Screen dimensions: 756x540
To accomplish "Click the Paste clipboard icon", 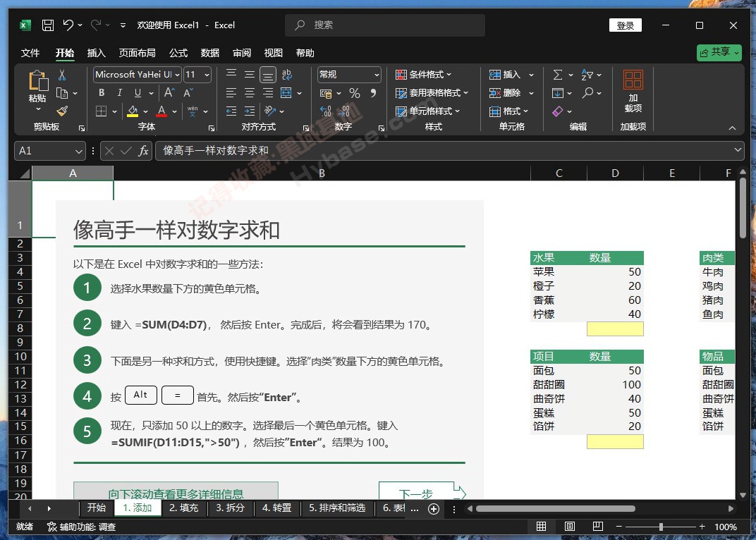I will 38,80.
